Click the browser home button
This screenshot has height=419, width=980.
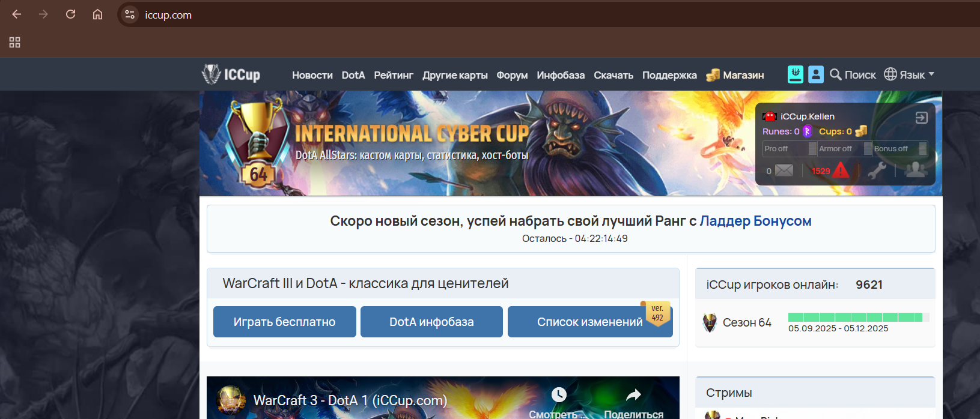point(97,14)
